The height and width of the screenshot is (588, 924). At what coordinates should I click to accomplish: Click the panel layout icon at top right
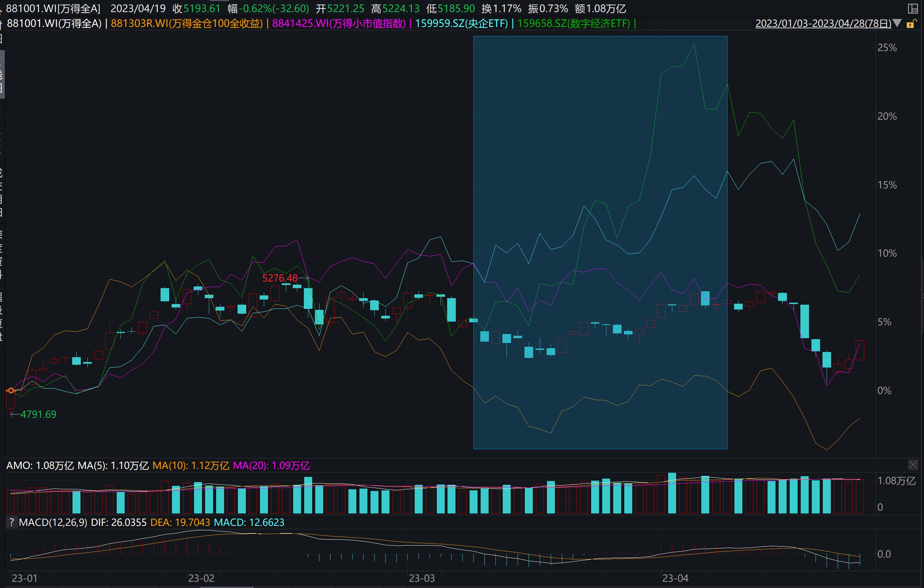pyautogui.click(x=913, y=8)
